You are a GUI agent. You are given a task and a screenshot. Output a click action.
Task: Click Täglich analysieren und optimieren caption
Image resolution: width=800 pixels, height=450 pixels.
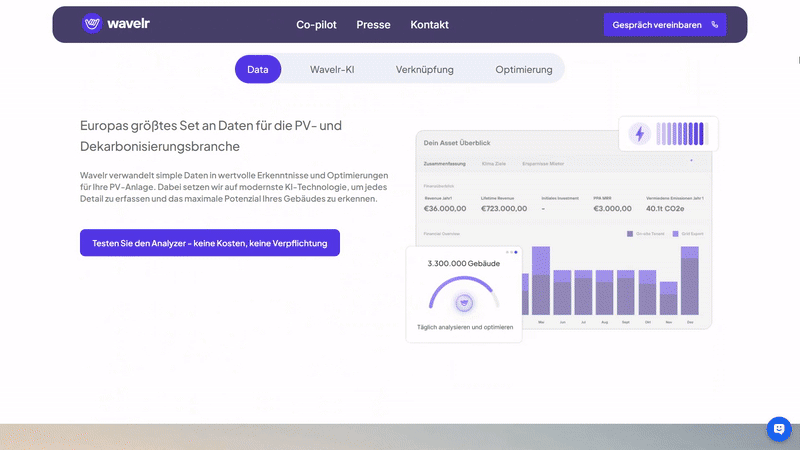tap(465, 327)
